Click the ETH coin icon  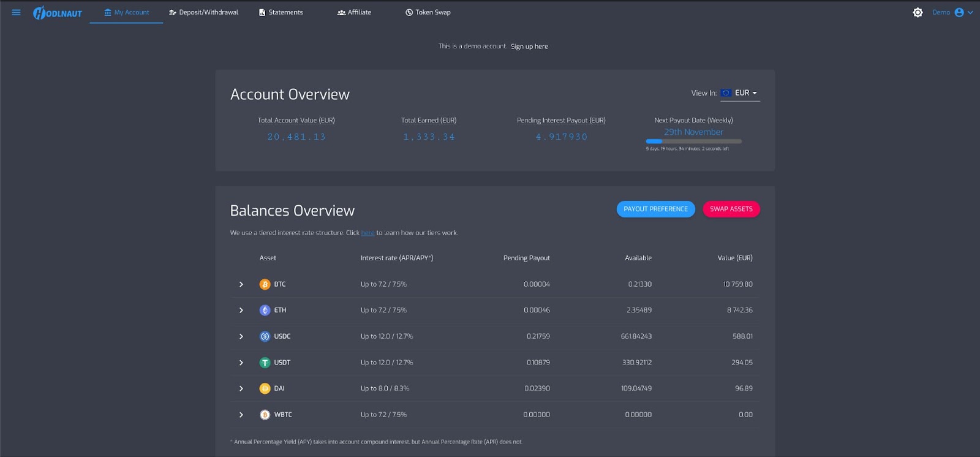click(x=265, y=311)
